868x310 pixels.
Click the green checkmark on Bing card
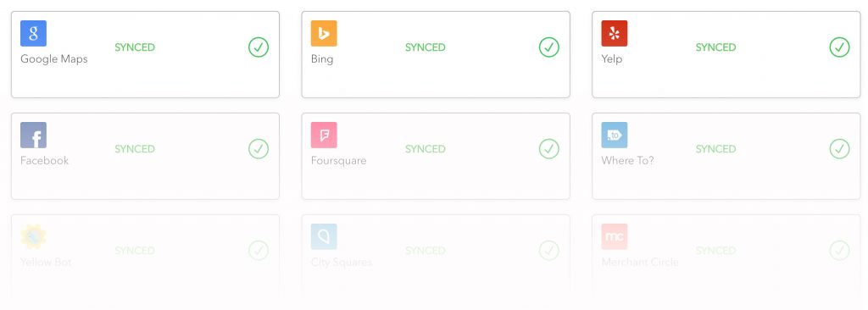(549, 47)
